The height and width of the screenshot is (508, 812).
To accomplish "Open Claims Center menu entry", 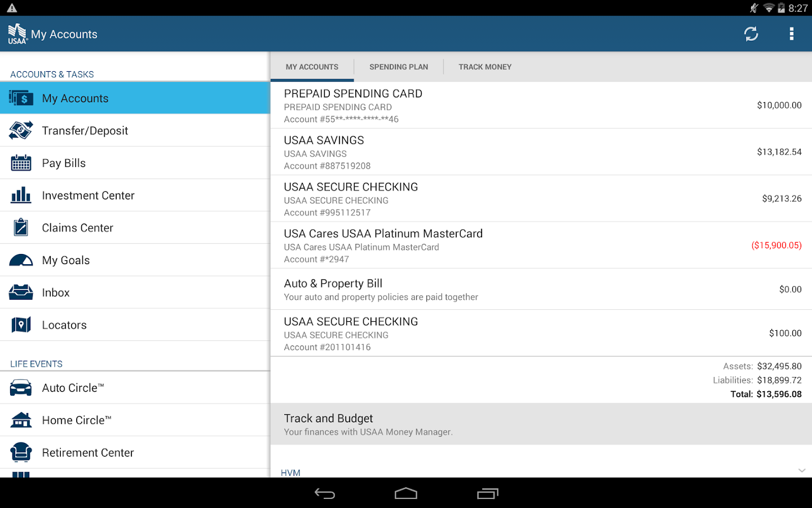I will 135,227.
